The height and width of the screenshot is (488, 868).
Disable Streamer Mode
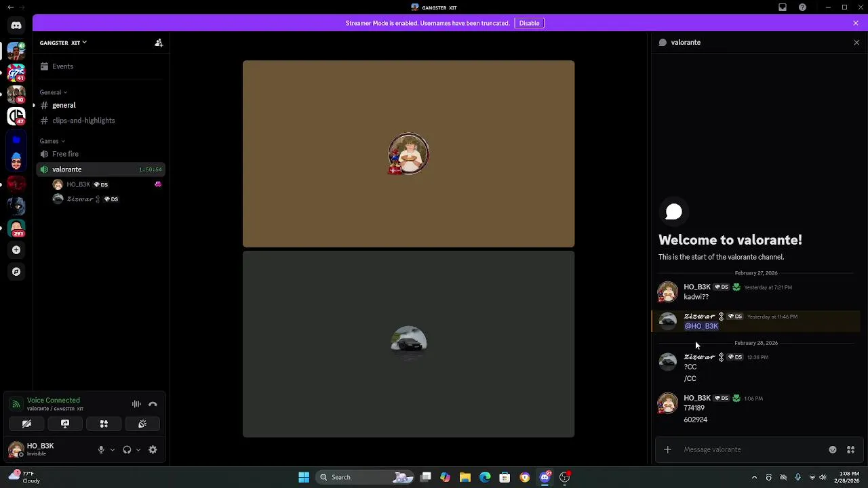[x=529, y=23]
